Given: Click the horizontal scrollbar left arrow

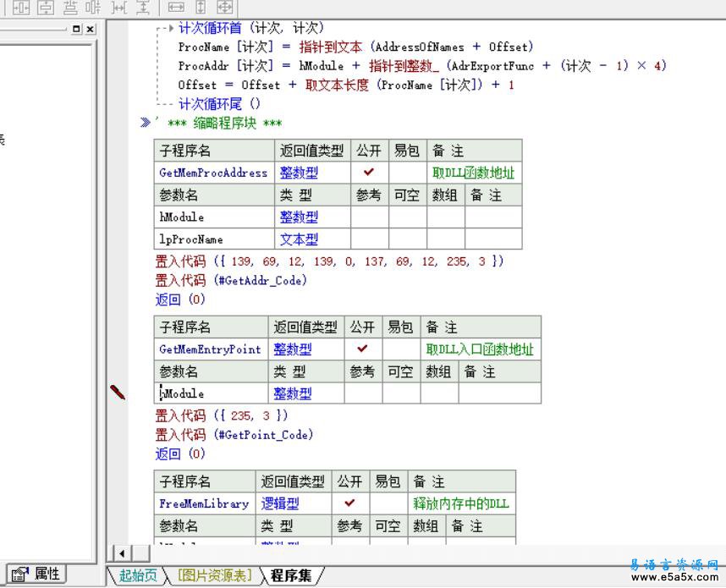Looking at the screenshot, I should [x=120, y=553].
